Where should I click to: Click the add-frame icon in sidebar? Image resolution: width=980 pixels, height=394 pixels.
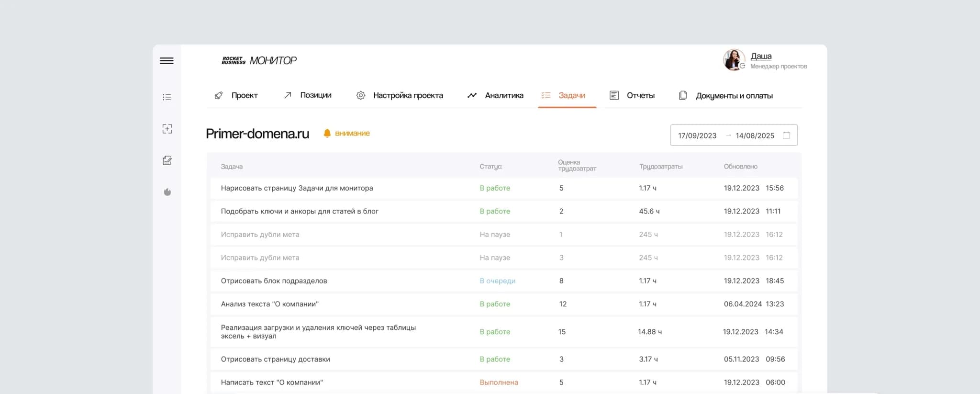167,129
